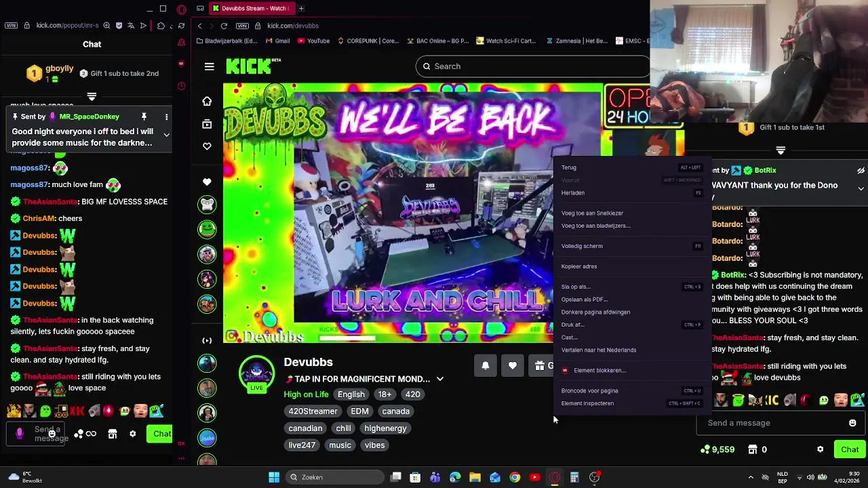Open File Explorer from the taskbar

coord(475,477)
